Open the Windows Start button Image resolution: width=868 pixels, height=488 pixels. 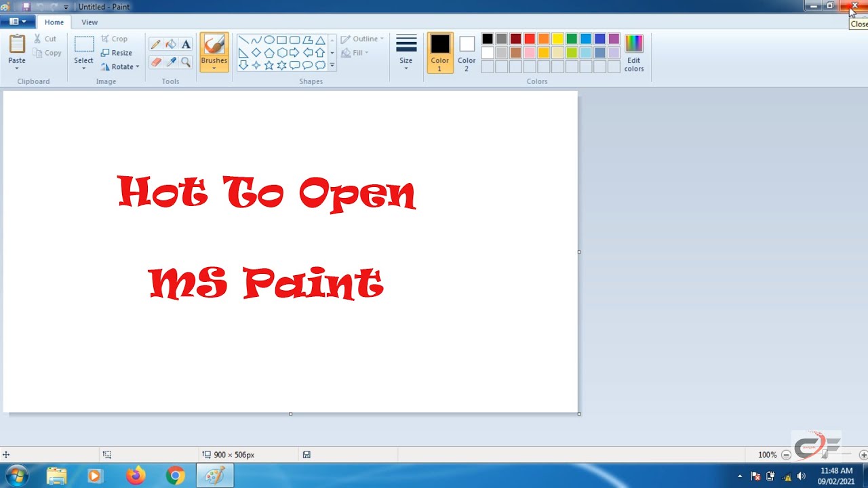click(16, 476)
